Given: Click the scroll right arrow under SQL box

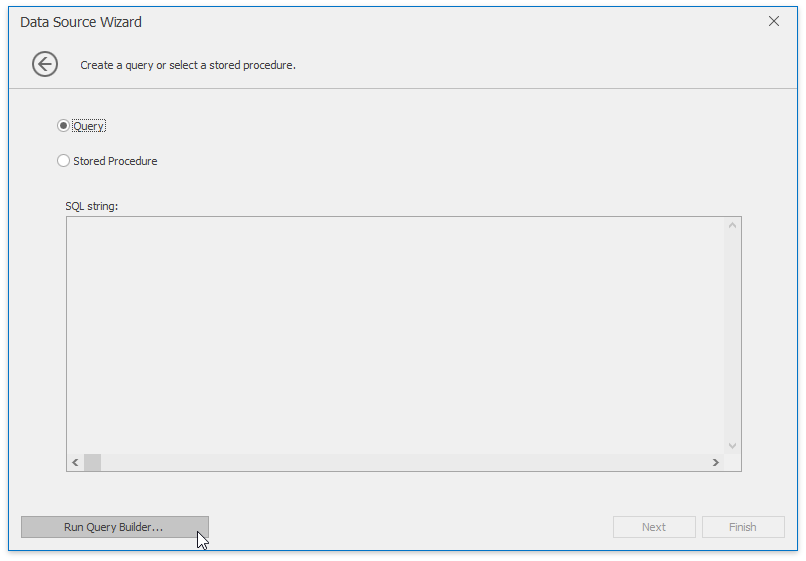Looking at the screenshot, I should 716,462.
